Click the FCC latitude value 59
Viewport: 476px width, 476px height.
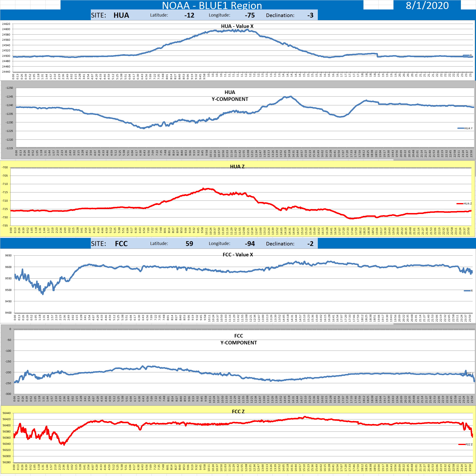(189, 244)
